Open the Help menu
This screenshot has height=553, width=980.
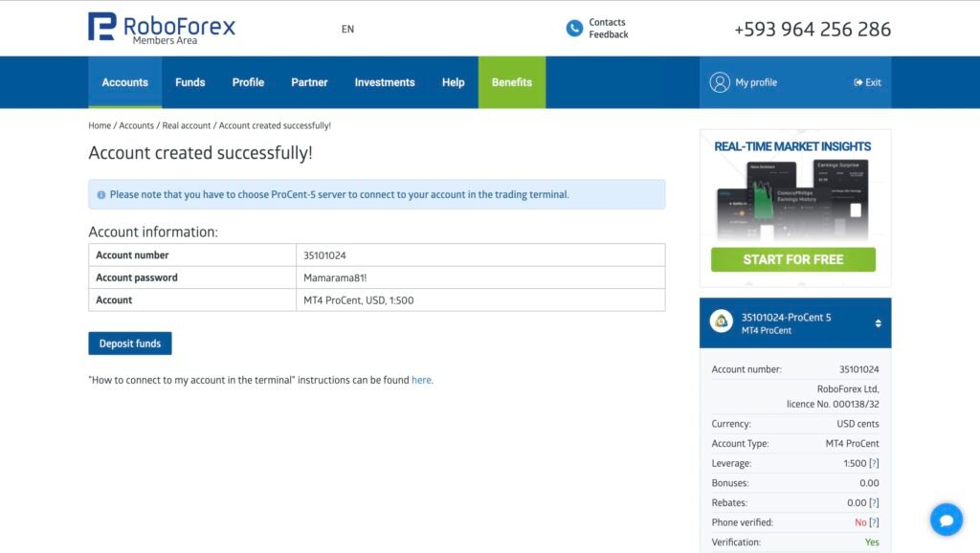point(453,82)
